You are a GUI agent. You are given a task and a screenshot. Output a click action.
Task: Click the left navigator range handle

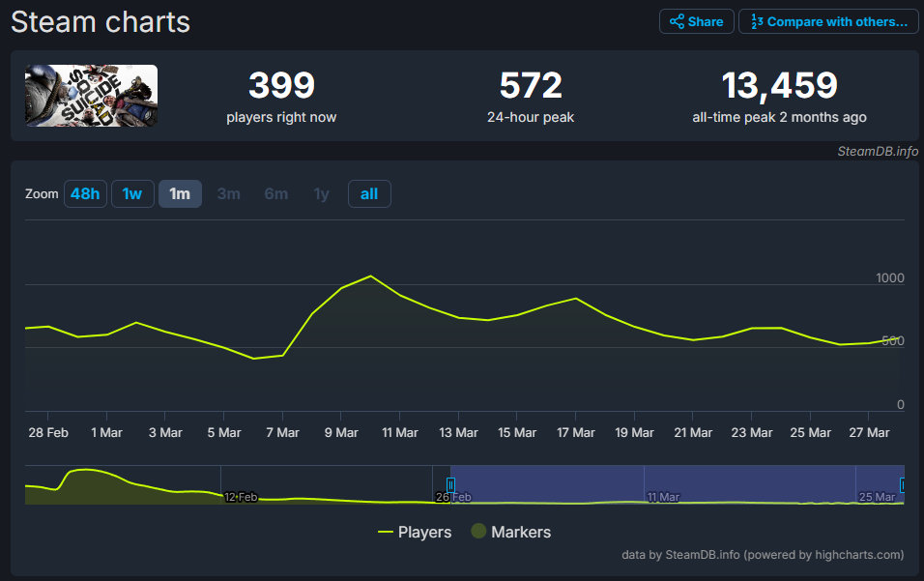click(450, 484)
